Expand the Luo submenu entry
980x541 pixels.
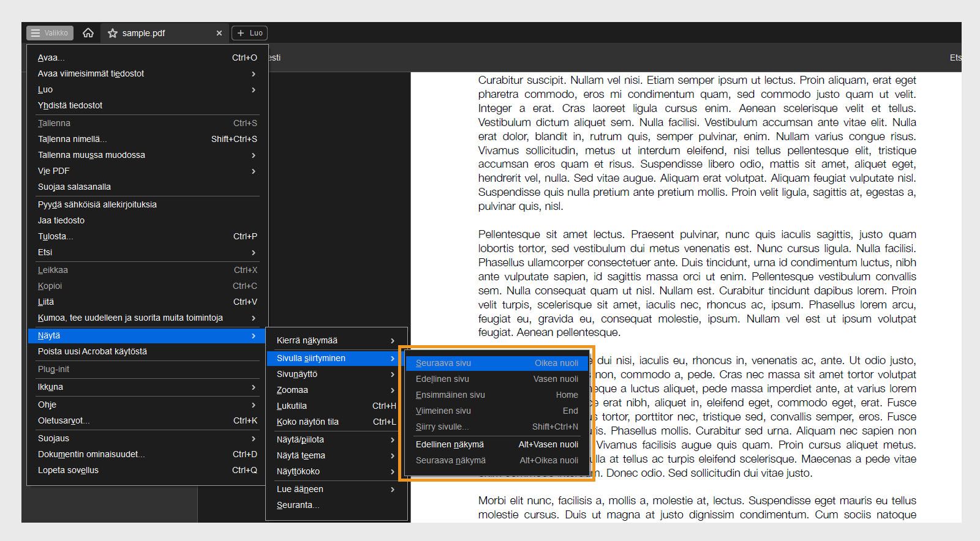pyautogui.click(x=147, y=89)
